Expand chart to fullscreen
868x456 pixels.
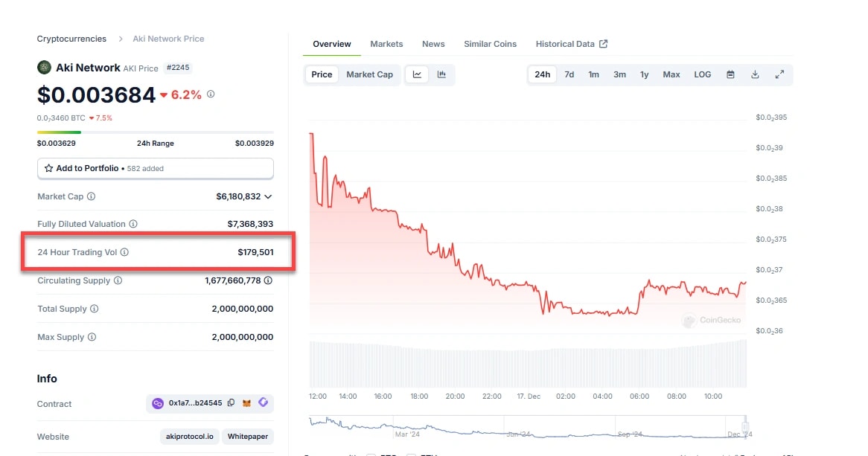[x=779, y=74]
